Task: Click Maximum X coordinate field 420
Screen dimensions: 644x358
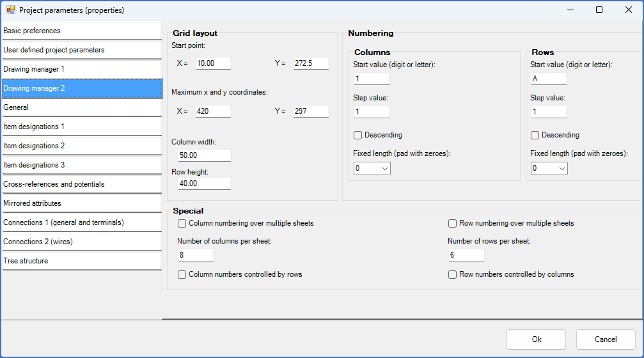Action: (213, 111)
